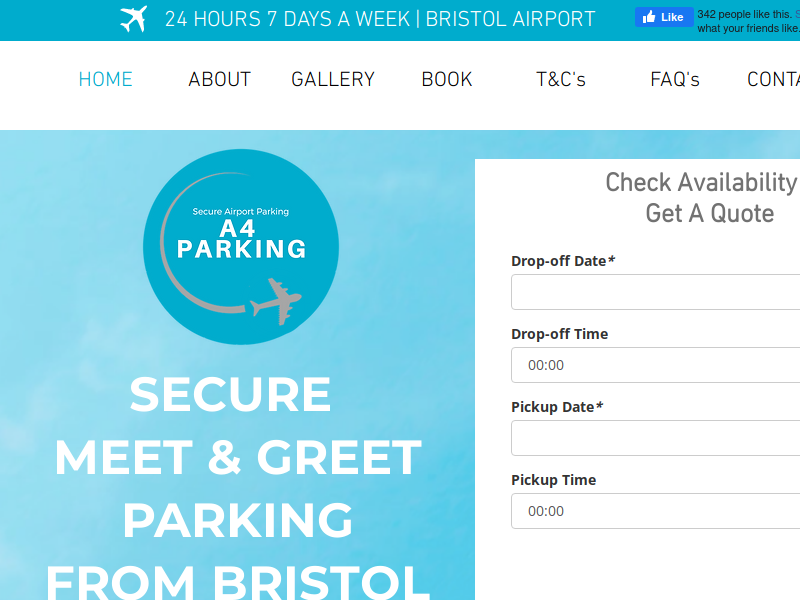Go to the ABOUT page
This screenshot has height=600, width=800.
(x=219, y=80)
